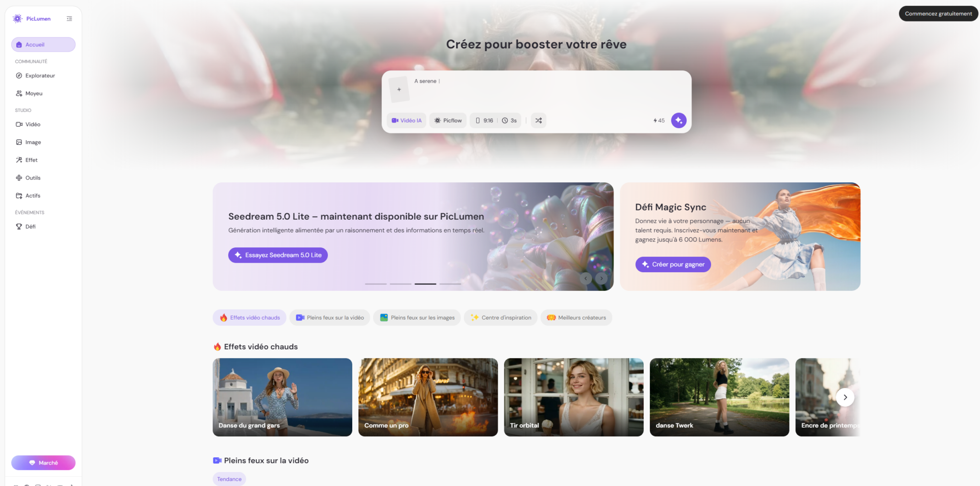Click the shuffle random prompt icon
Viewport: 980px width, 486px height.
pos(538,121)
